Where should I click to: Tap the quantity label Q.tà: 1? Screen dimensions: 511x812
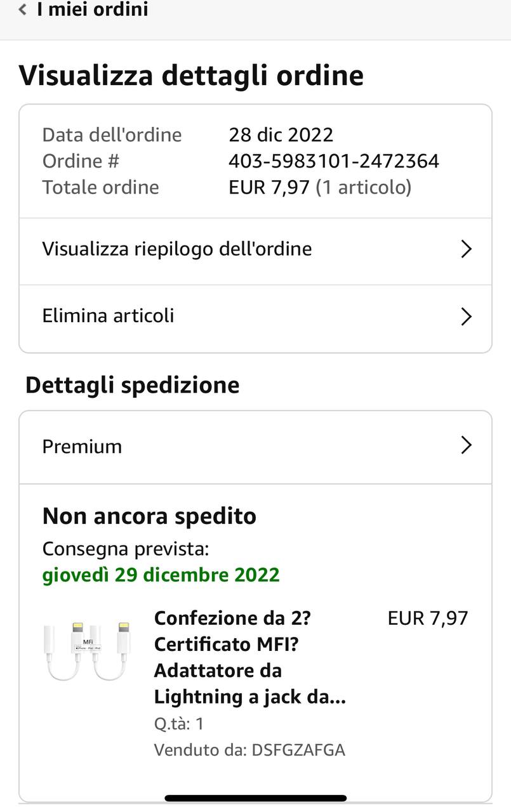[178, 724]
